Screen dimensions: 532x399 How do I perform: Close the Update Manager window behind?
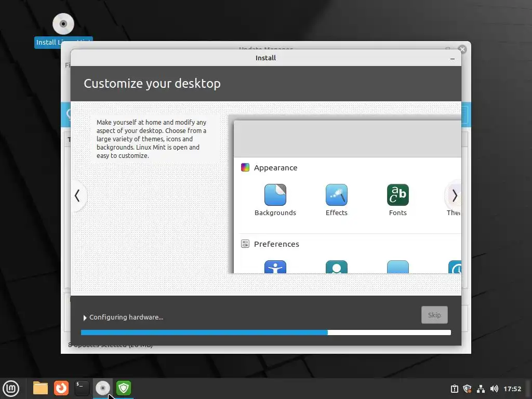(462, 49)
